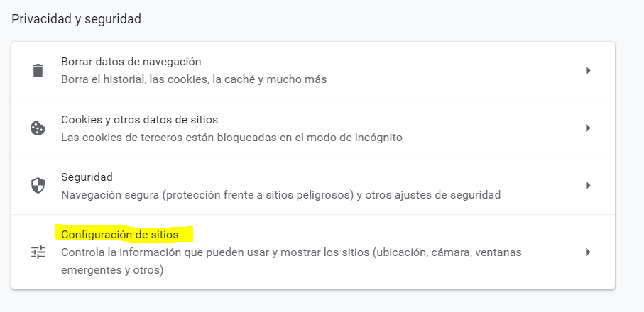Screen dimensions: 644x312
Task: Click "Borra el historial, las cookies" description
Action: (x=194, y=79)
